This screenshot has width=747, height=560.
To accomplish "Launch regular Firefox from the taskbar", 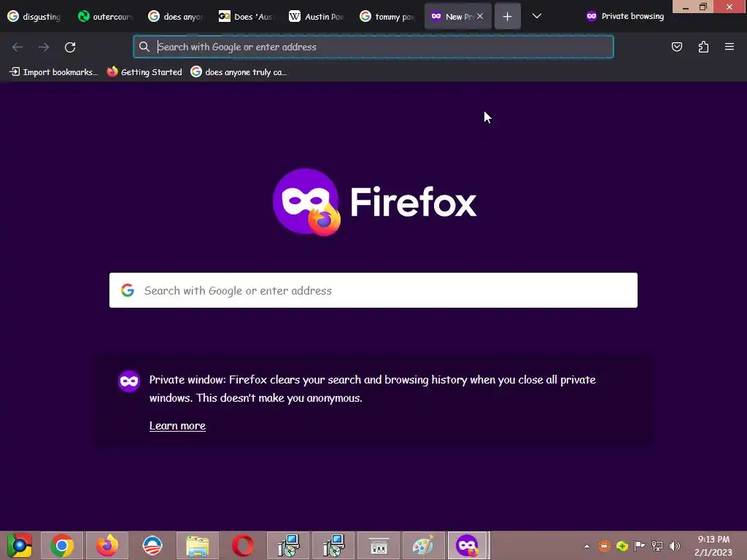I will [107, 545].
